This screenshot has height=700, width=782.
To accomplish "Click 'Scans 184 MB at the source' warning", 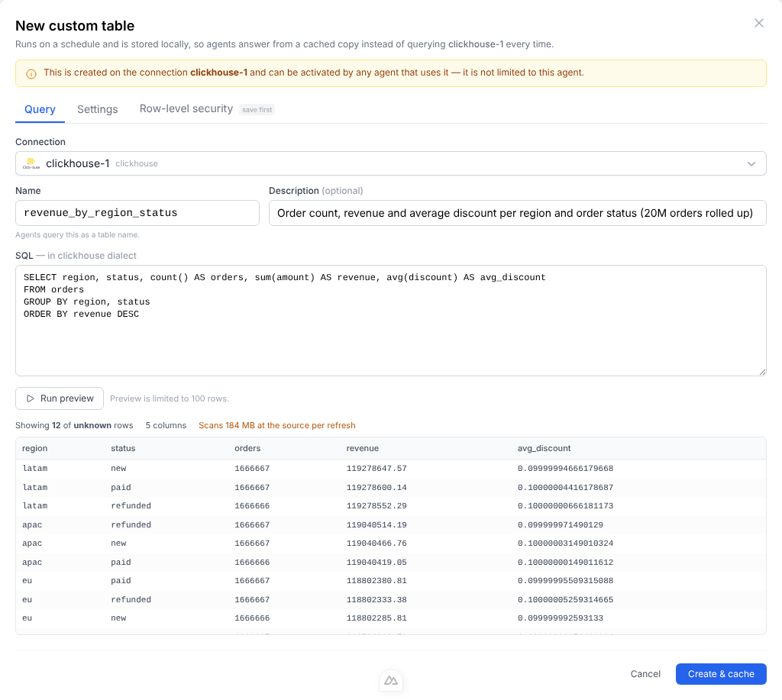I will coord(276,425).
